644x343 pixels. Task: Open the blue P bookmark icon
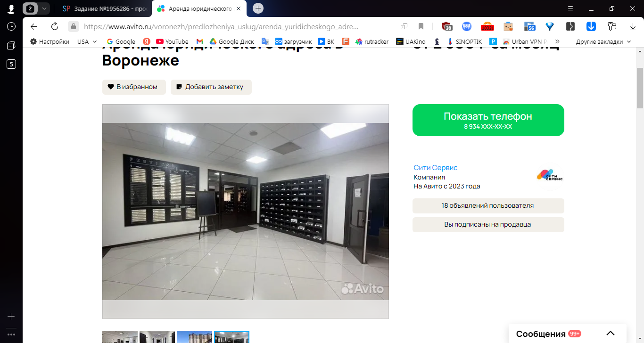pos(493,41)
